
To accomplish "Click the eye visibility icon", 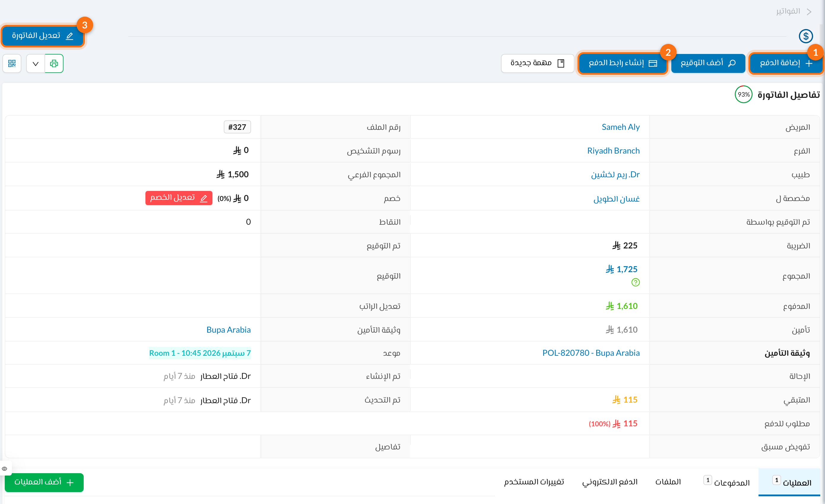I will (5, 468).
